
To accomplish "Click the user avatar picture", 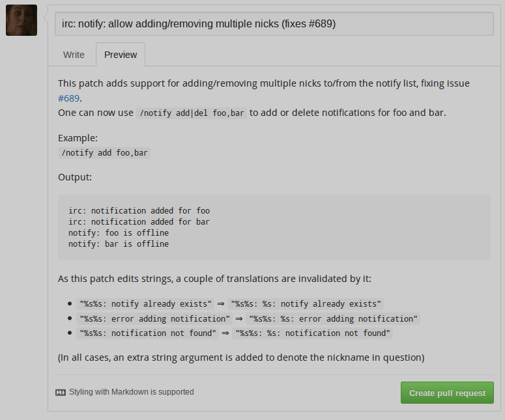I will tap(22, 20).
